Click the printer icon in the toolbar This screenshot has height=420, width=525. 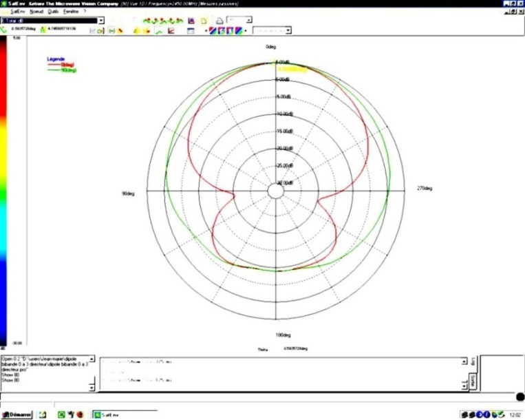219,21
